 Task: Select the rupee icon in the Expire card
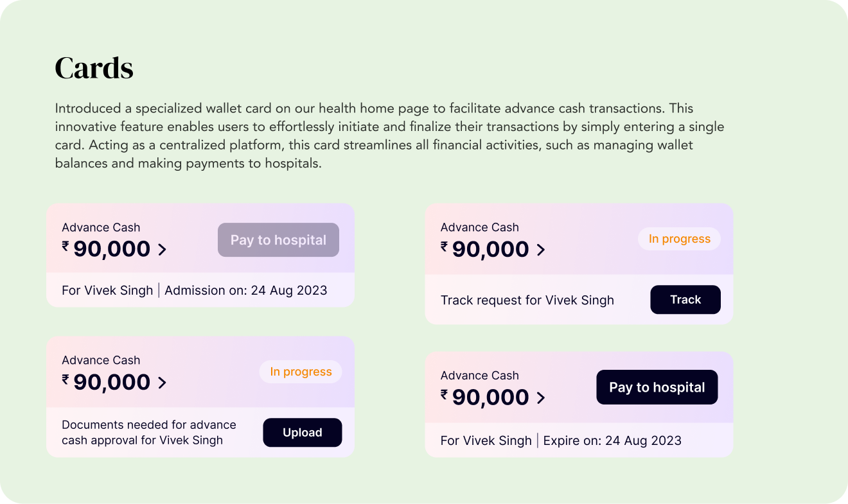pos(445,394)
